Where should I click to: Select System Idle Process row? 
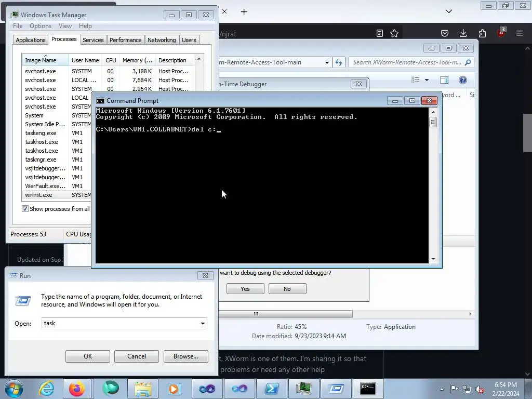[57, 124]
